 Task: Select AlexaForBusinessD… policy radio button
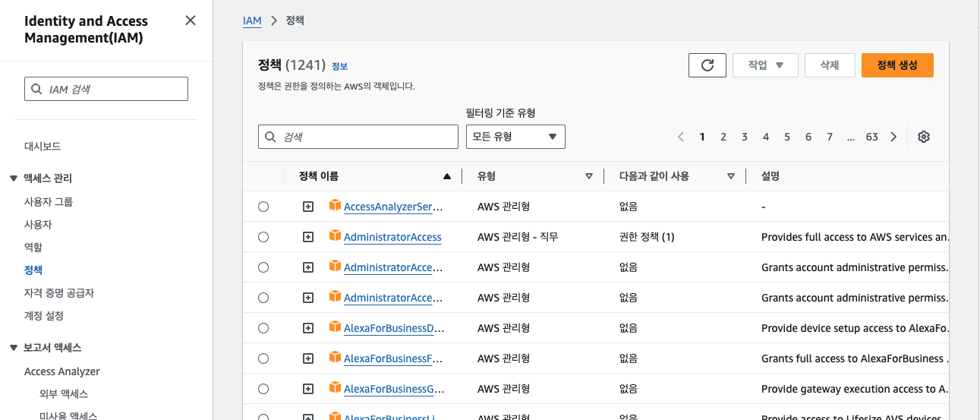[263, 328]
